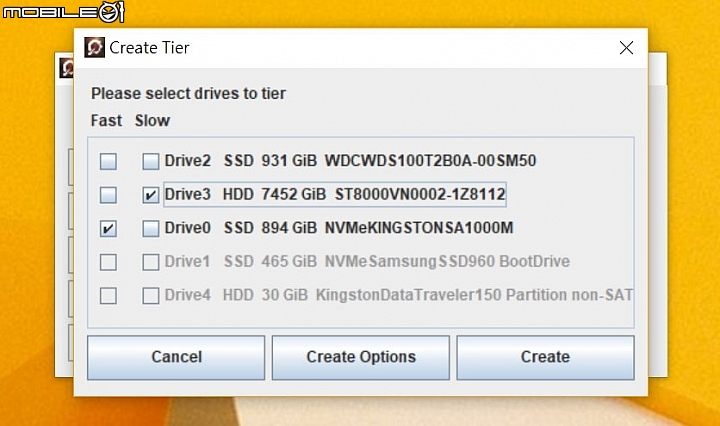The image size is (720, 426).
Task: Click the Drive4 KingstonDataTraveler150 label
Action: 399,295
